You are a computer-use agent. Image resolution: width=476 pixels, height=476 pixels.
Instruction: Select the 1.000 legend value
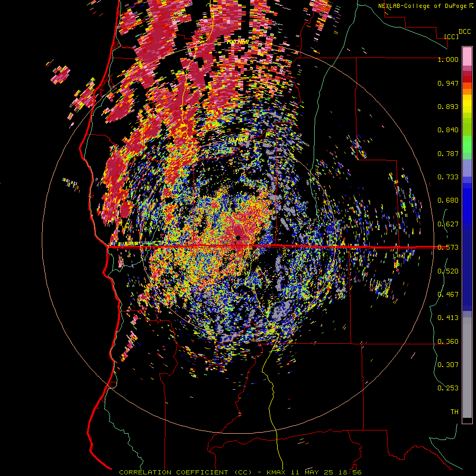448,59
